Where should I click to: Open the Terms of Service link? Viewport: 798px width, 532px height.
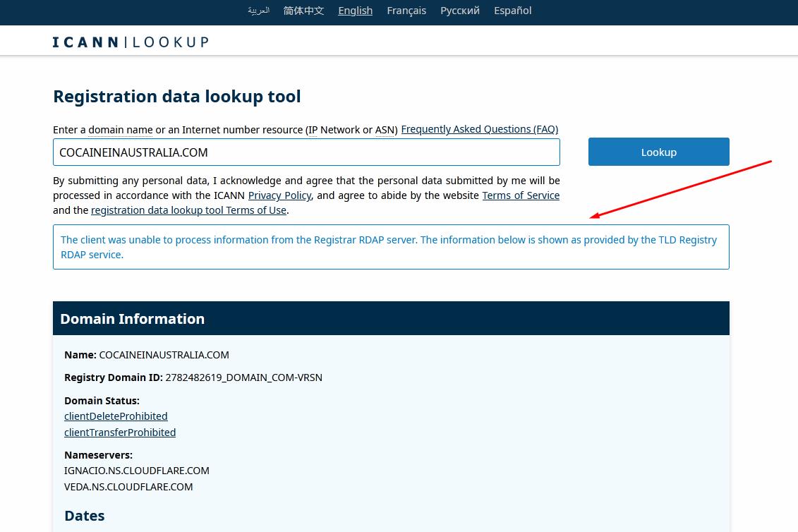click(x=521, y=195)
